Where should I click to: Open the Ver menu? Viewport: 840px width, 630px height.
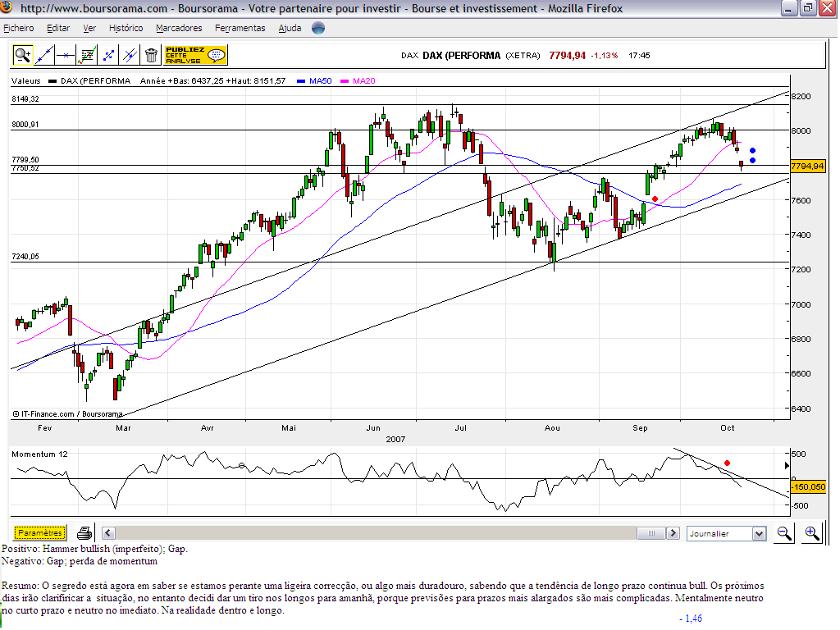click(89, 28)
